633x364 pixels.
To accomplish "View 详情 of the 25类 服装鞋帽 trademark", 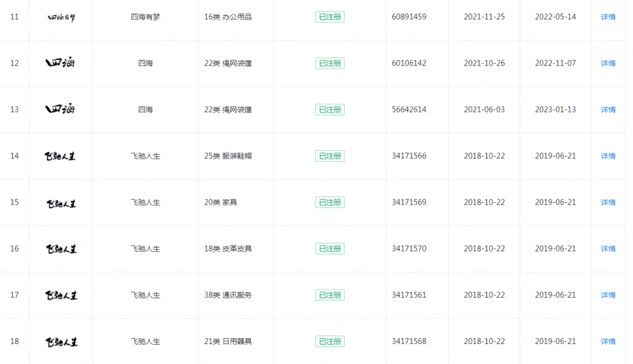I will [608, 156].
